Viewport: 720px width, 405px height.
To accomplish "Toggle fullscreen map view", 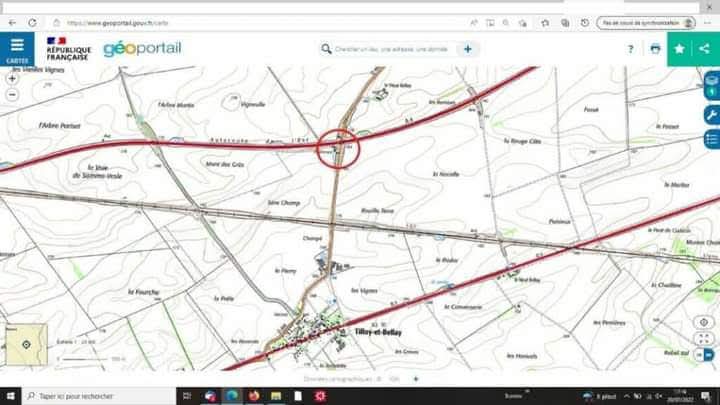I will coord(703,339).
